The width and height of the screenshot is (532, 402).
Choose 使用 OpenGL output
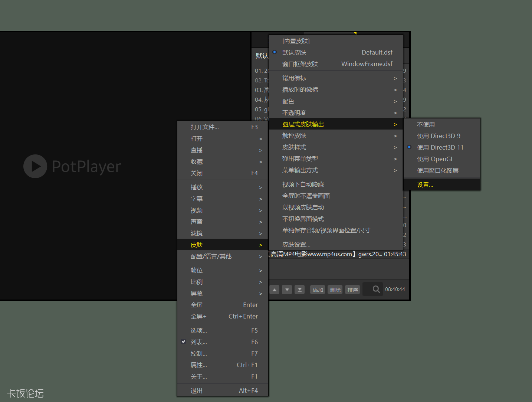[x=442, y=159]
